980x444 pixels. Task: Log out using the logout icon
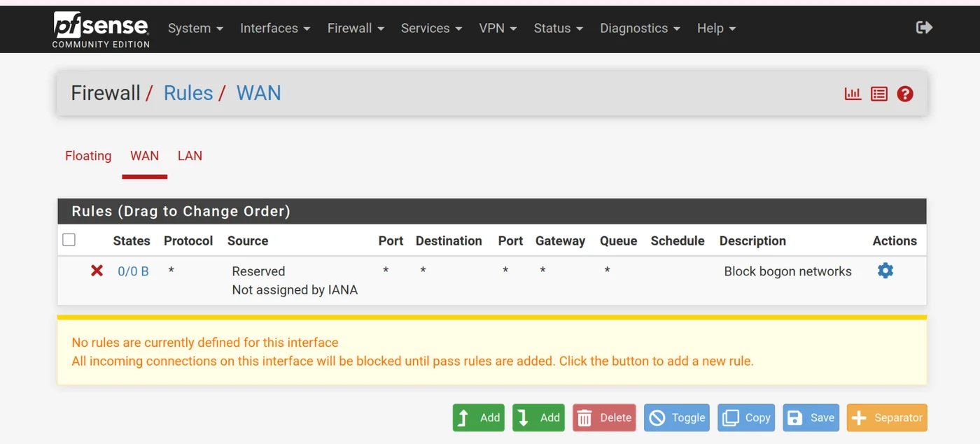(x=924, y=27)
